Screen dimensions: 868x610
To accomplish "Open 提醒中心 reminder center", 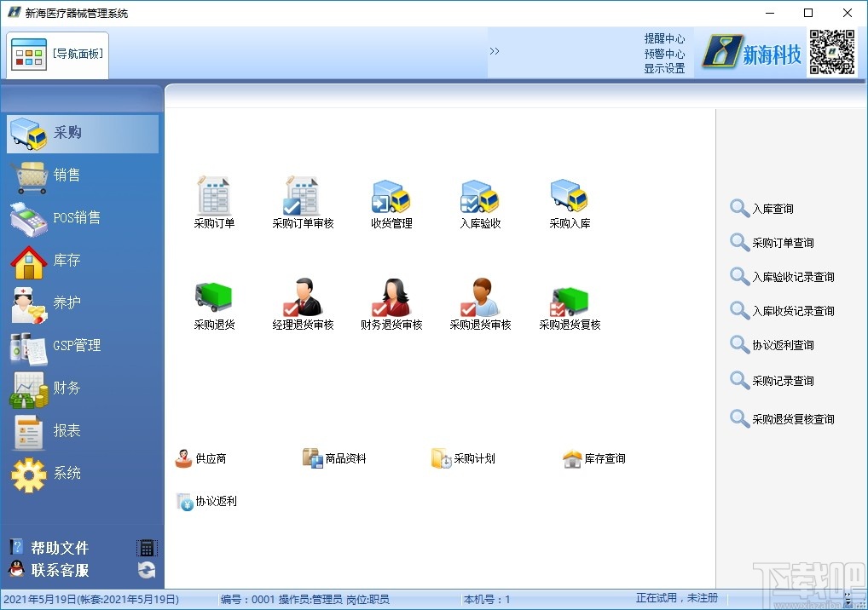I will click(x=664, y=38).
